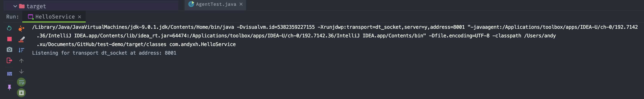Rerun HelloService with the rerun icon
The width and height of the screenshot is (644, 99).
(x=9, y=28)
